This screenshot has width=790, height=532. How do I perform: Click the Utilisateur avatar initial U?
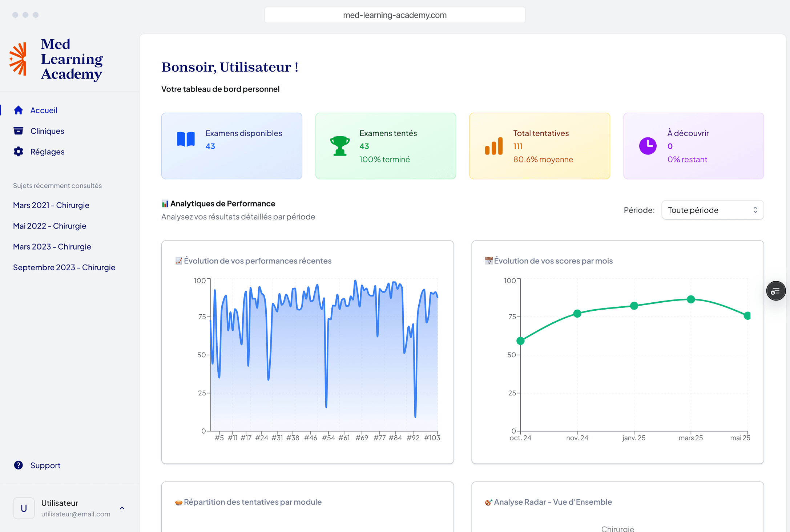point(24,508)
